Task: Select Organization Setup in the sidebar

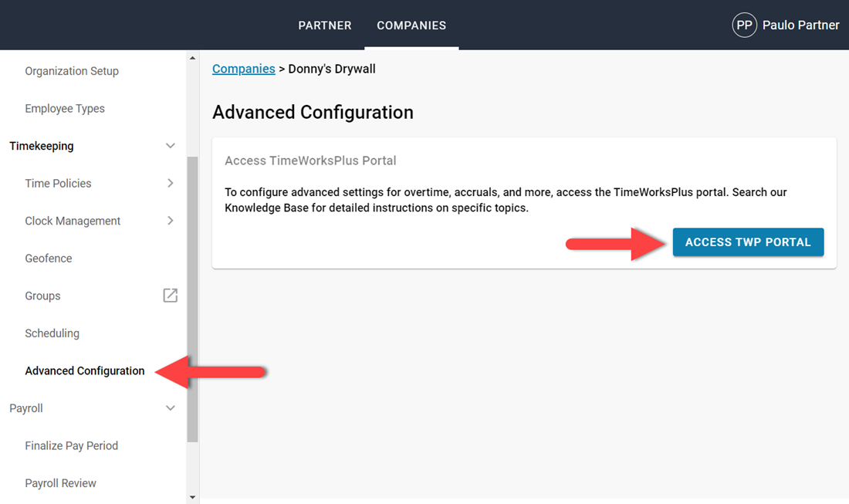Action: click(x=72, y=71)
